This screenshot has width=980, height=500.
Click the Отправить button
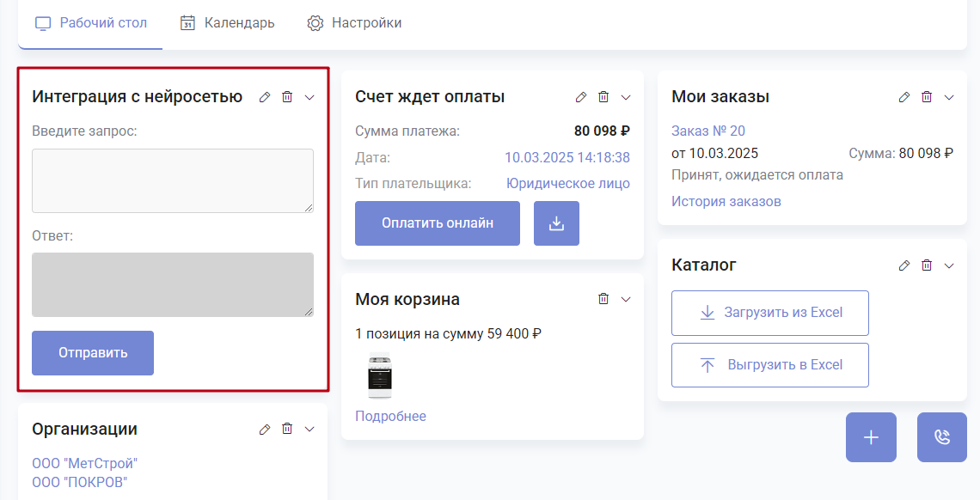(x=93, y=353)
